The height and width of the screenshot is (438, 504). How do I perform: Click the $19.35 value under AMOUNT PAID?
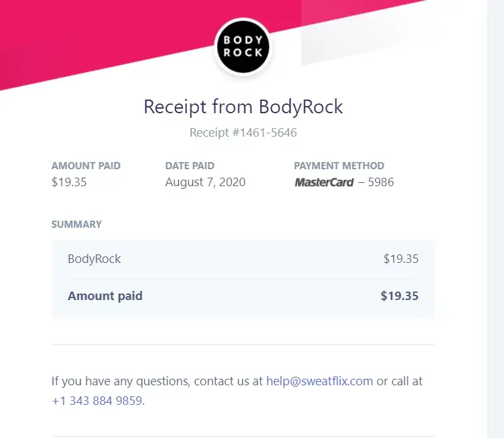tap(69, 182)
